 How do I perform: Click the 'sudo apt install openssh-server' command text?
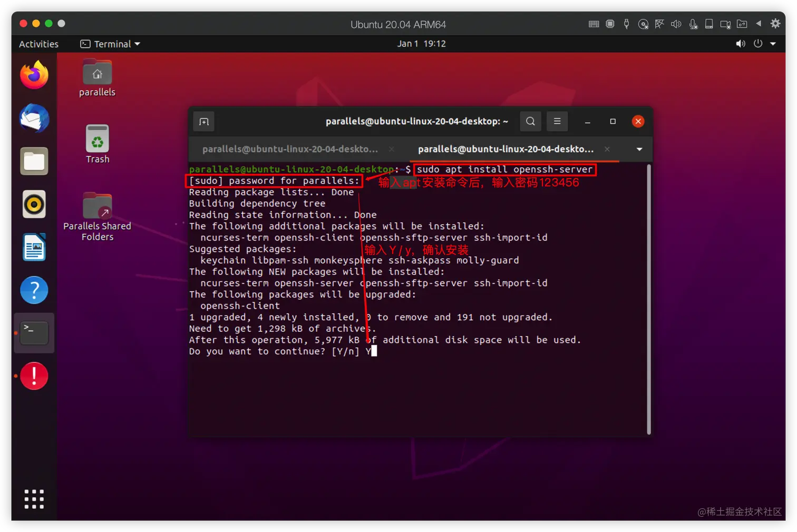click(505, 170)
